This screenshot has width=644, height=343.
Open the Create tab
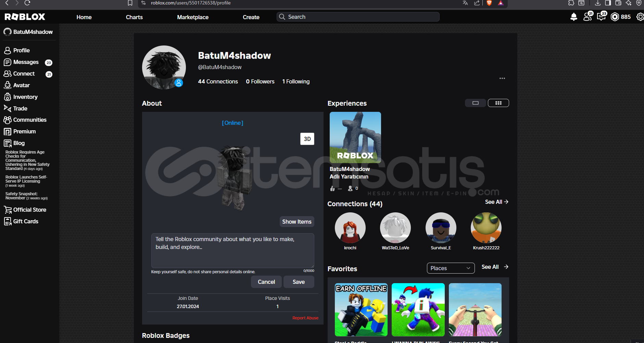pyautogui.click(x=251, y=17)
